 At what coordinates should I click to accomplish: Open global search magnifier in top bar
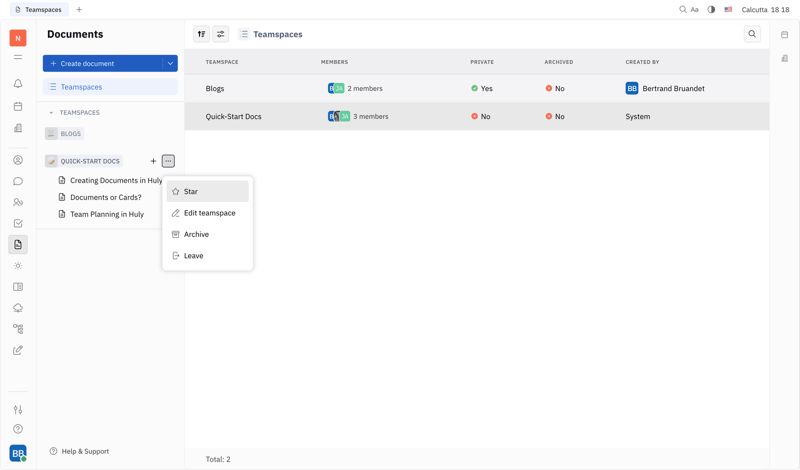point(683,10)
